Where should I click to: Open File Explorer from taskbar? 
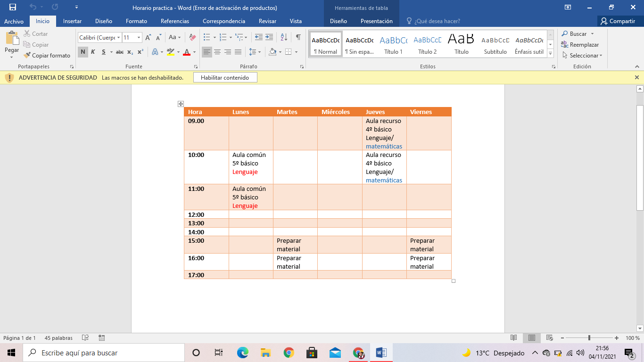(x=265, y=353)
